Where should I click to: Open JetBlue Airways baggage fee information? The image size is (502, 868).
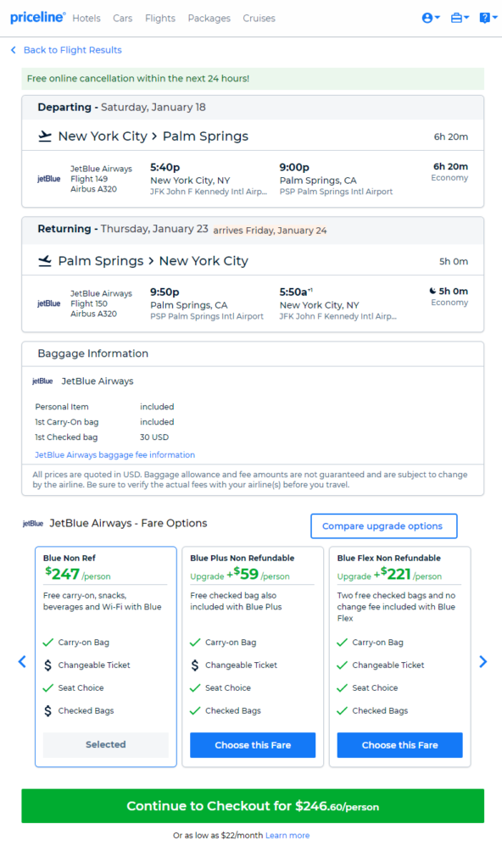[x=114, y=455]
